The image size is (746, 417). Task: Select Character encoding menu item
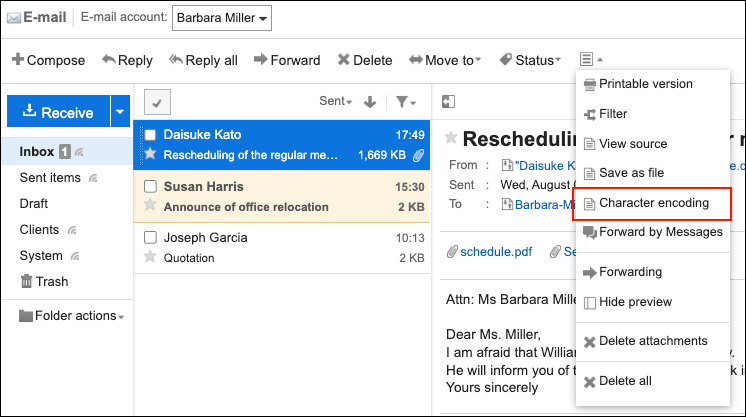(x=653, y=203)
